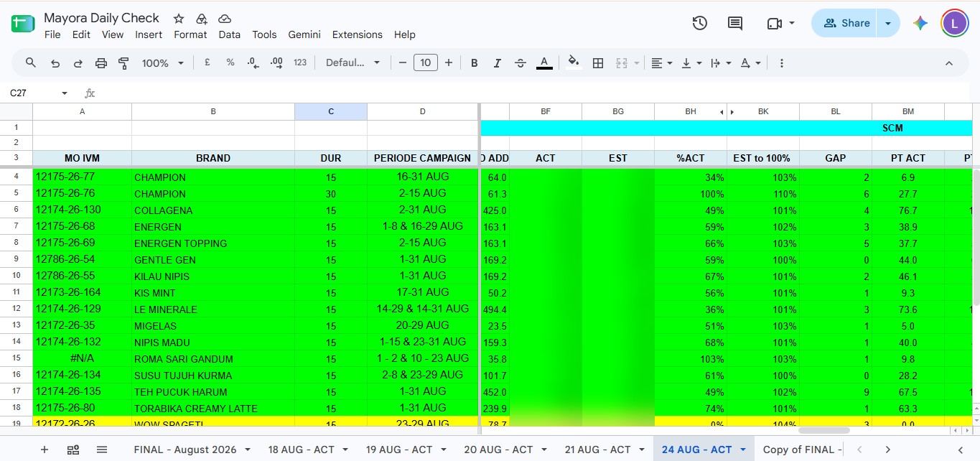Toggle strikethrough formatting
Image resolution: width=980 pixels, height=461 pixels.
pyautogui.click(x=521, y=63)
